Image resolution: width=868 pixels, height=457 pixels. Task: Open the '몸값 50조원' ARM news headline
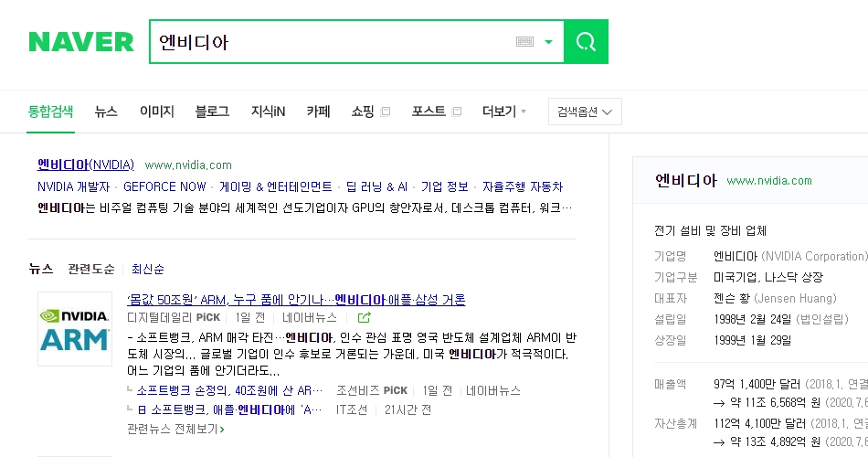pyautogui.click(x=296, y=300)
